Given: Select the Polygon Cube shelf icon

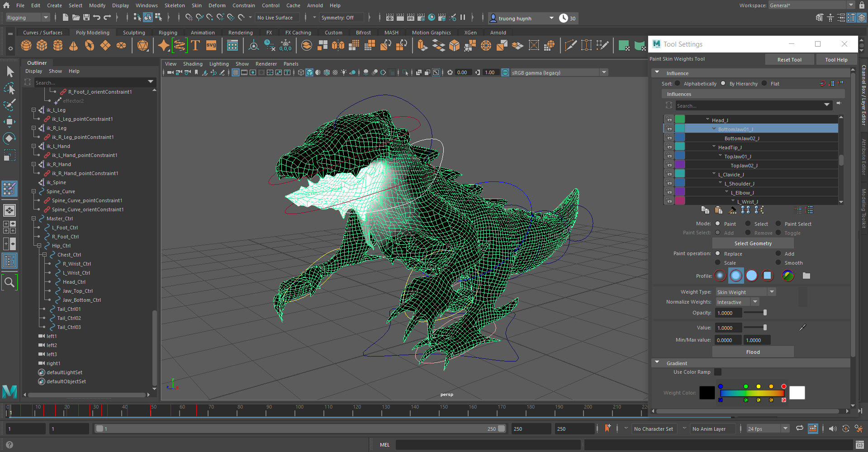Looking at the screenshot, I should pyautogui.click(x=42, y=45).
